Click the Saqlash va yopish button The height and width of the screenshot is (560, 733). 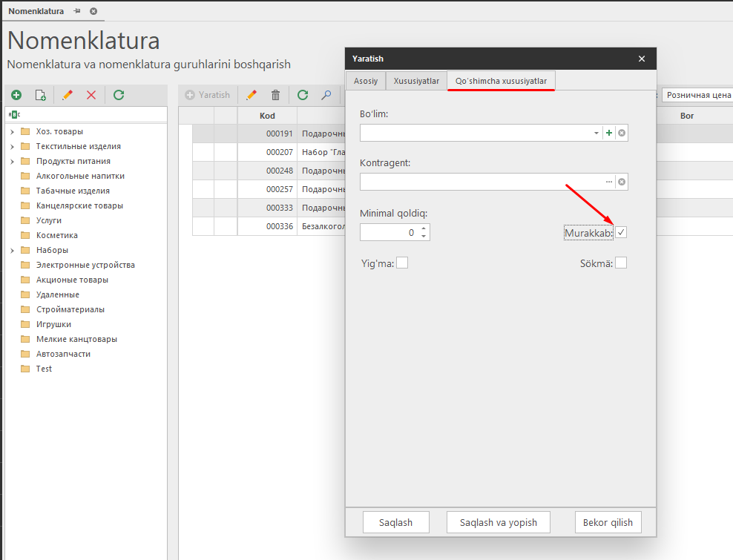pos(497,522)
